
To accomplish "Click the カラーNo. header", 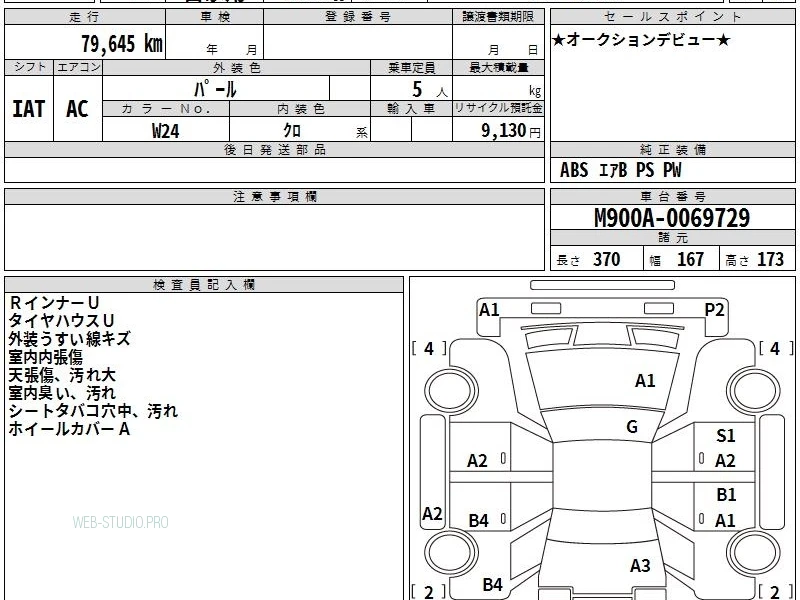I will 166,109.
